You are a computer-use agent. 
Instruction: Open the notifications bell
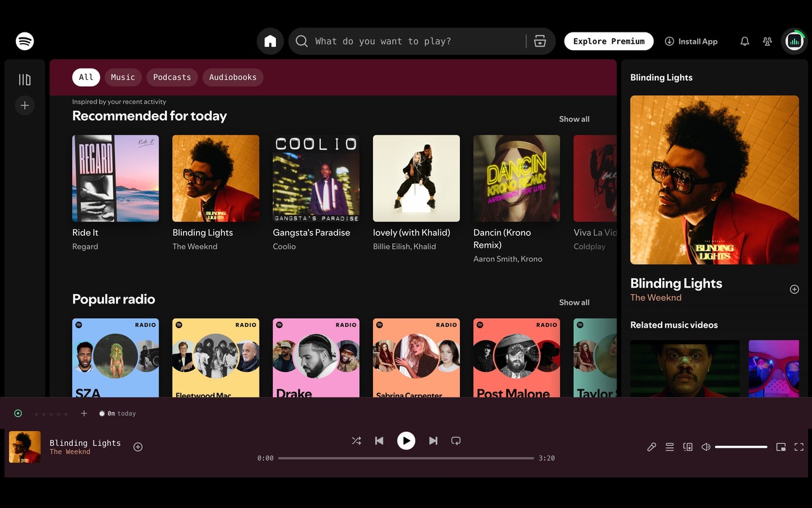click(x=745, y=41)
